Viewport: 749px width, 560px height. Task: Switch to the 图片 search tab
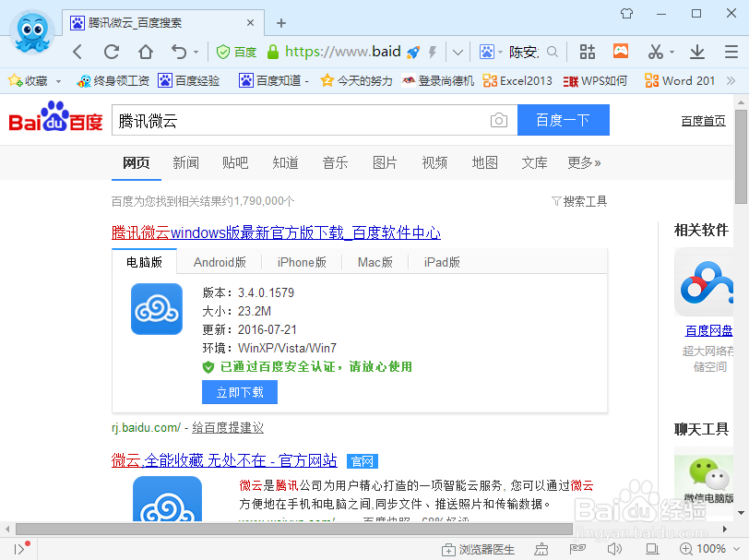385,163
